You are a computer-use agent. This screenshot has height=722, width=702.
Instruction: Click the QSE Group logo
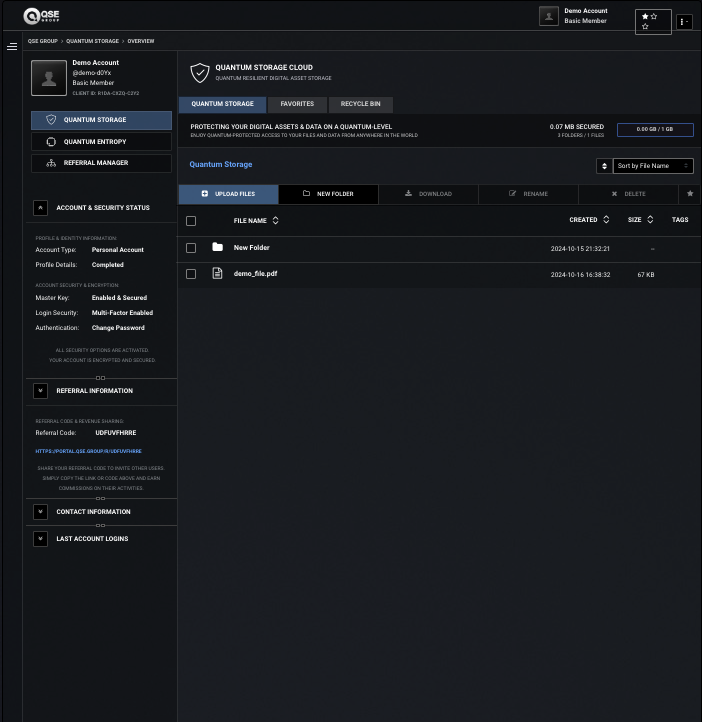point(41,16)
